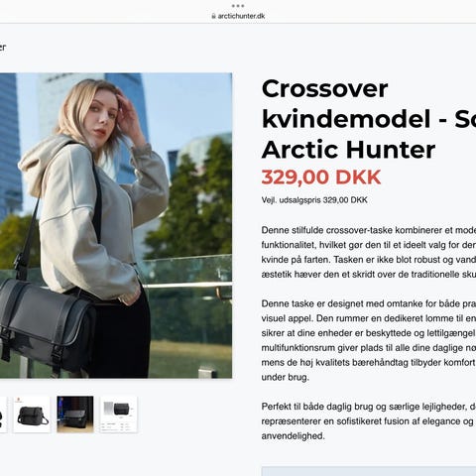Click the paragraph starting Denne stilfulde crossover-taske

click(x=369, y=252)
